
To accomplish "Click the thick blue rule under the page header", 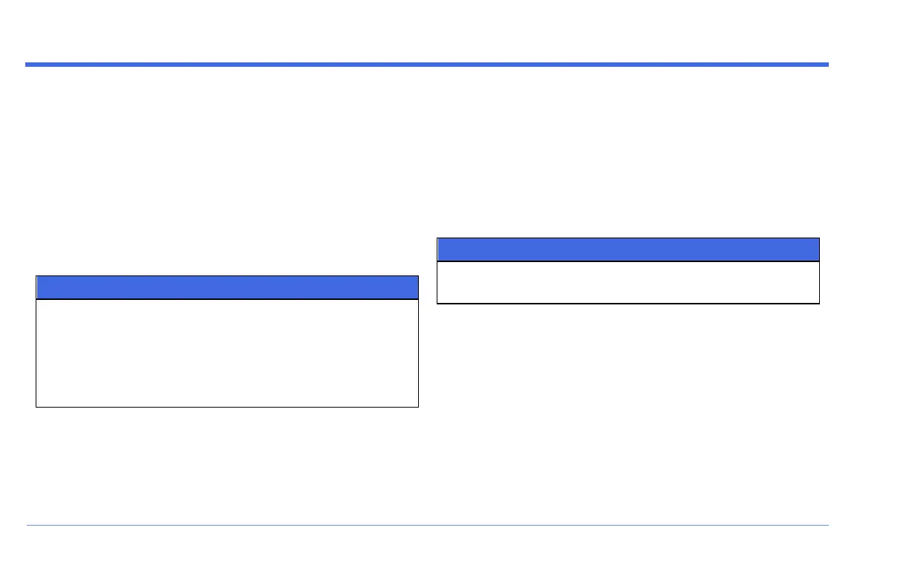I will coord(426,65).
